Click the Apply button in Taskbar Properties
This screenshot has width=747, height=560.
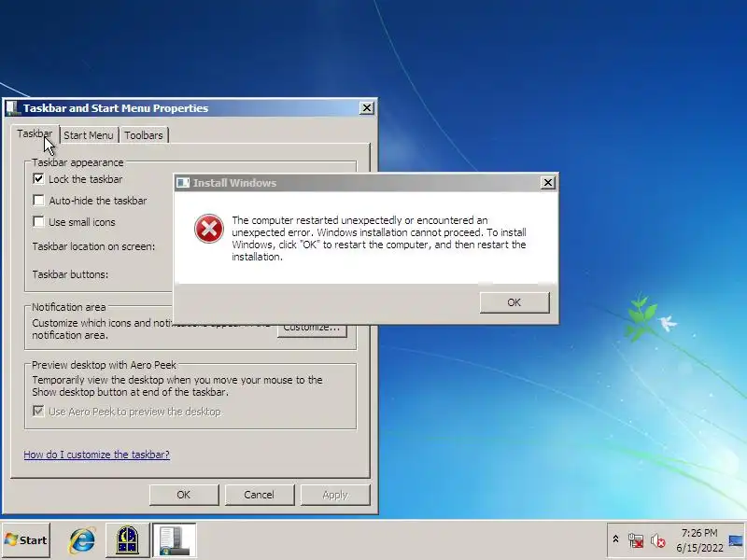tap(335, 495)
